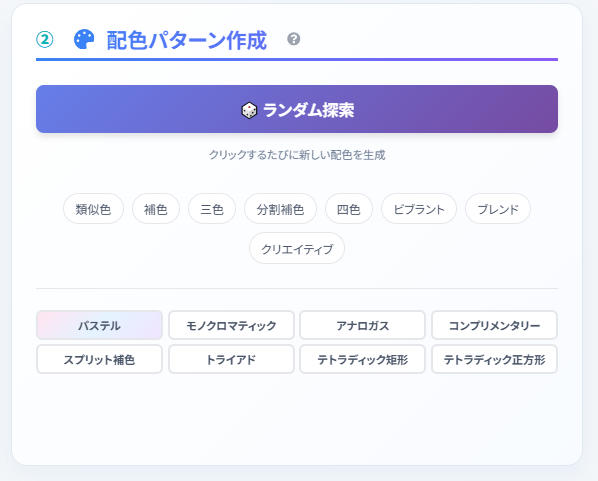Pick the 三色 chip
This screenshot has height=481, width=598.
tap(212, 209)
